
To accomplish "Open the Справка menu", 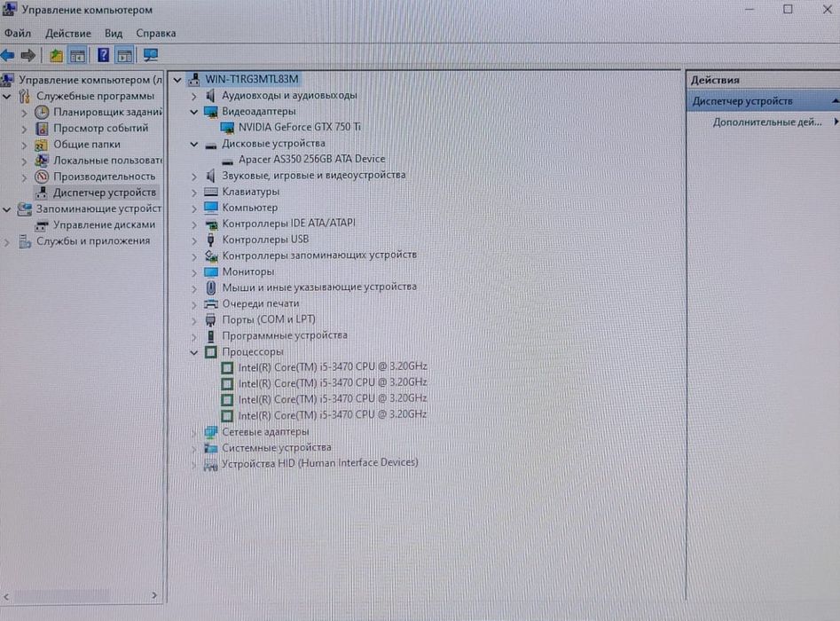I will tap(156, 33).
